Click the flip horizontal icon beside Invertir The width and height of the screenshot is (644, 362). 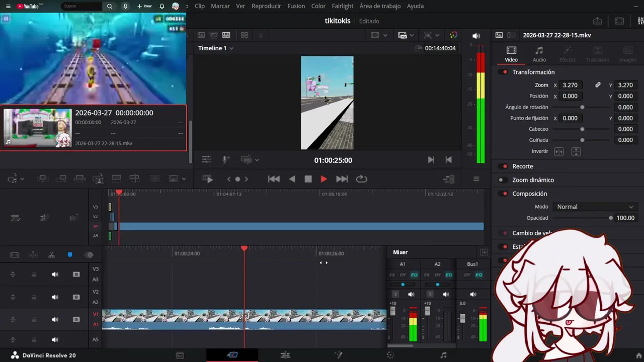click(559, 151)
